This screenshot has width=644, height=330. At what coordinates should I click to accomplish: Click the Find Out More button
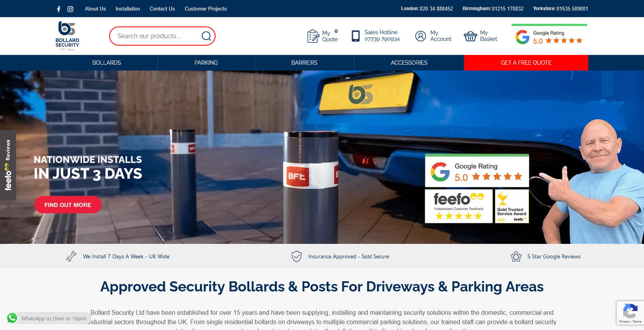tap(68, 205)
